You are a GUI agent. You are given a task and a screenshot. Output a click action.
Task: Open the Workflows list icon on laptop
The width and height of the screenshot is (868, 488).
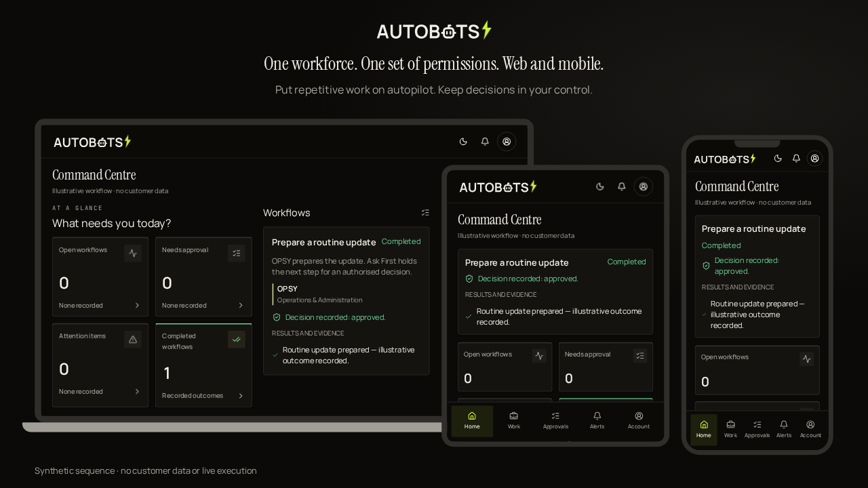tap(425, 213)
